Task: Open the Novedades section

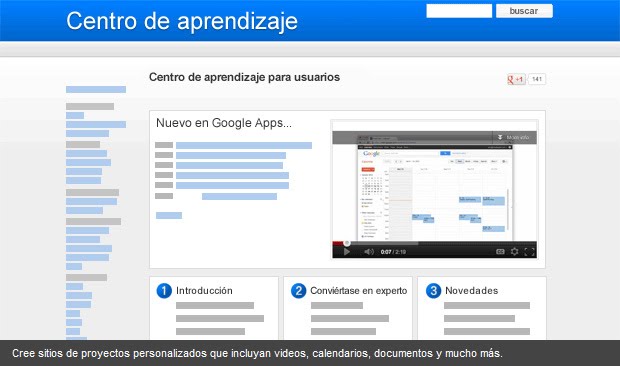Action: (471, 291)
